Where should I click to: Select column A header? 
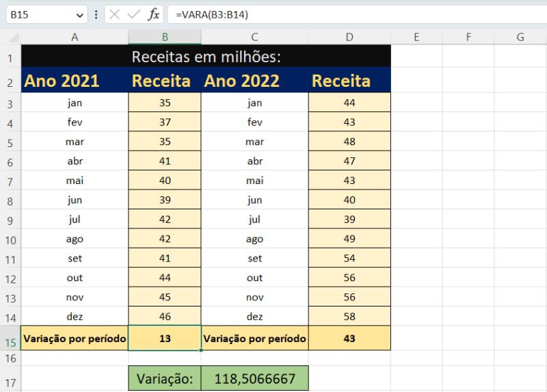tap(75, 37)
